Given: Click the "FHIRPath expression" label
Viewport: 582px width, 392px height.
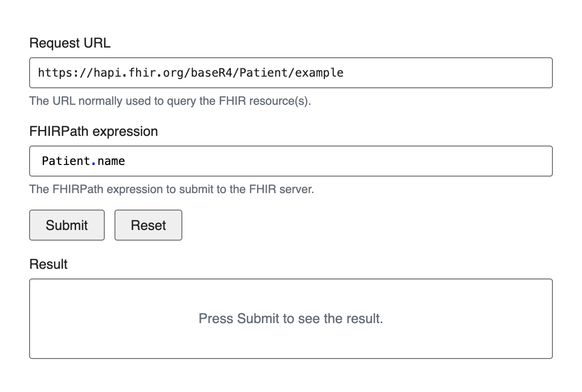Looking at the screenshot, I should pyautogui.click(x=94, y=131).
